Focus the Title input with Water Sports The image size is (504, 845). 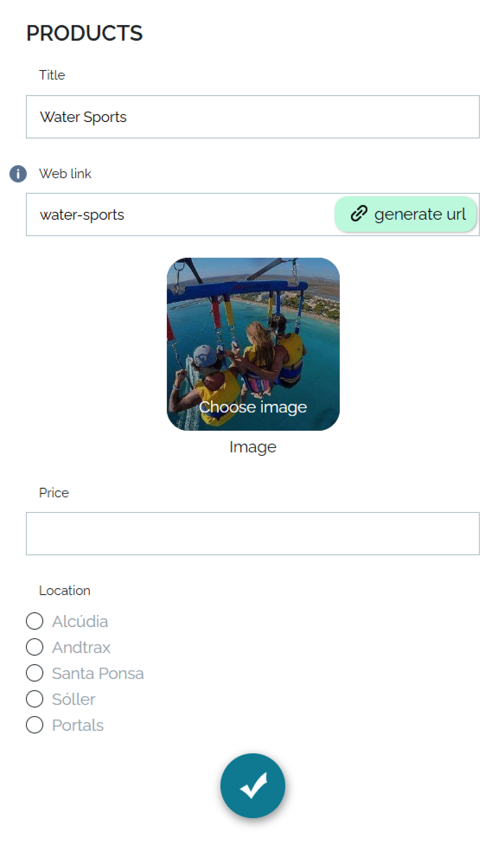coord(253,117)
